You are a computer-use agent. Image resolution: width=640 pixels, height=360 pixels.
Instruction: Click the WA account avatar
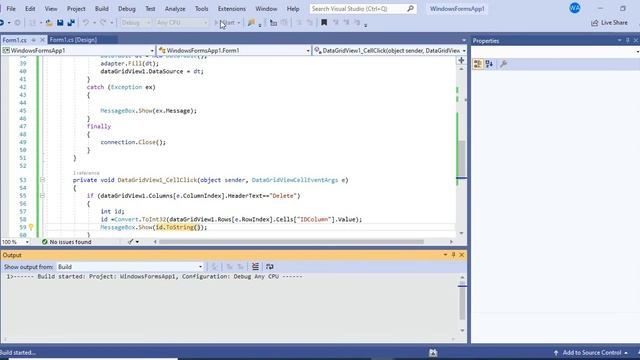coord(575,8)
